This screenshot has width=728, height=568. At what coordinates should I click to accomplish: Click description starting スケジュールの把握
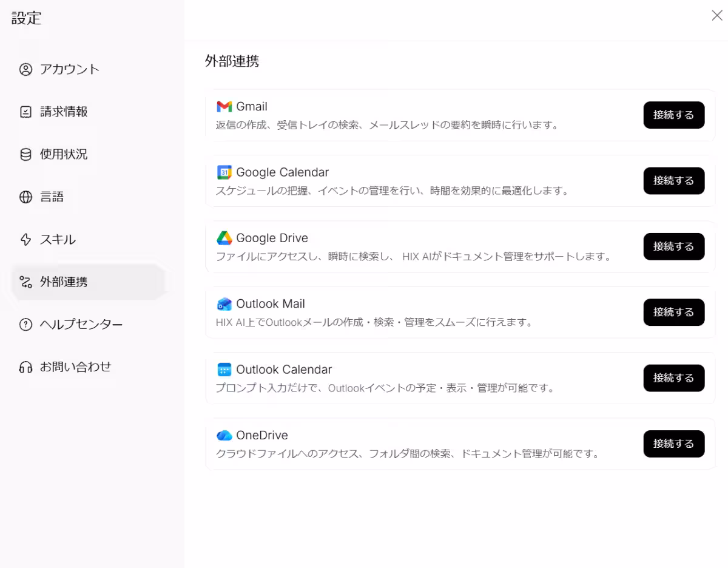point(393,191)
